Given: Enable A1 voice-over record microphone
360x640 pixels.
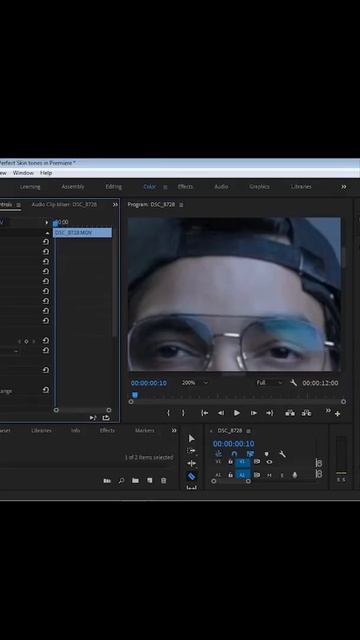Looking at the screenshot, I should [295, 475].
